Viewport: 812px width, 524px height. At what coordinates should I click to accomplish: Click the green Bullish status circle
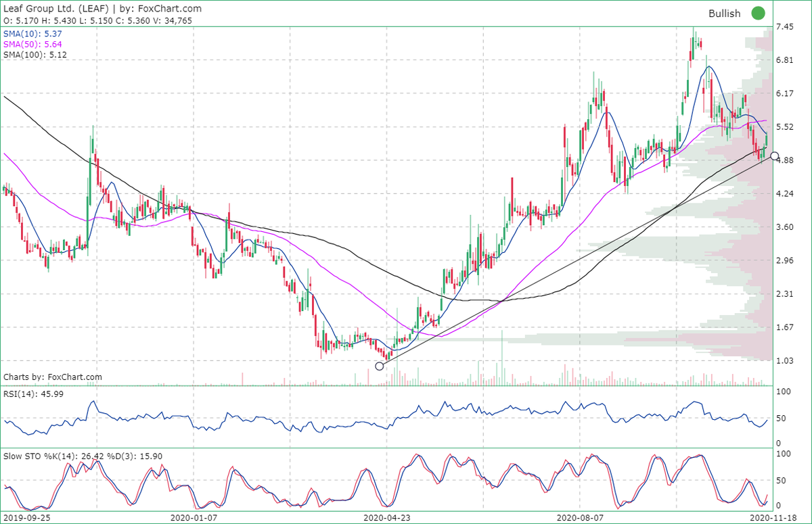click(758, 13)
